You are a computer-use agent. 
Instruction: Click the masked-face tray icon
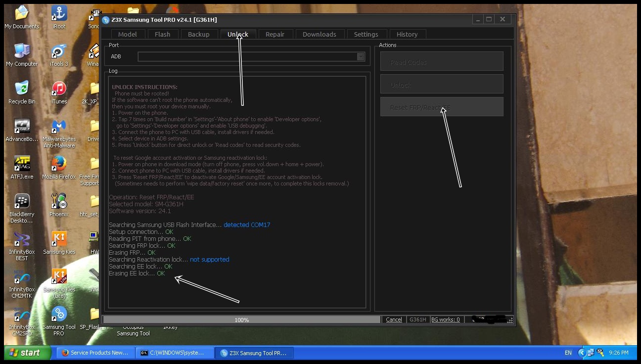tap(600, 353)
